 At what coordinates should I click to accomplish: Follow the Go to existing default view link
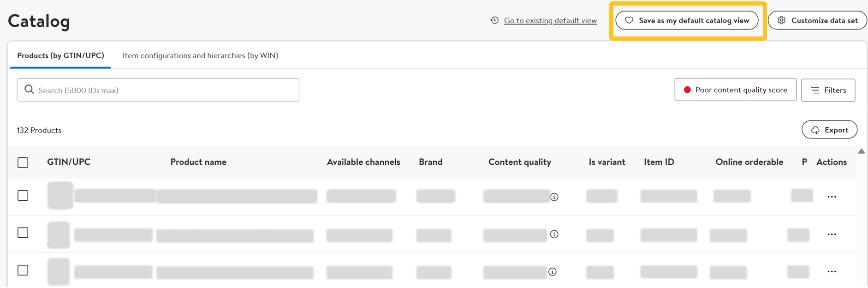[x=550, y=20]
